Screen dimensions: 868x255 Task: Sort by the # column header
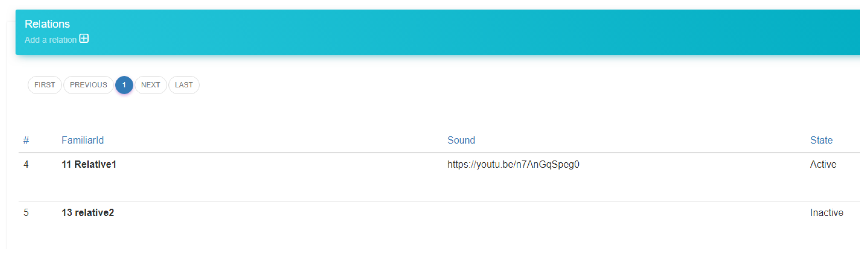(26, 140)
